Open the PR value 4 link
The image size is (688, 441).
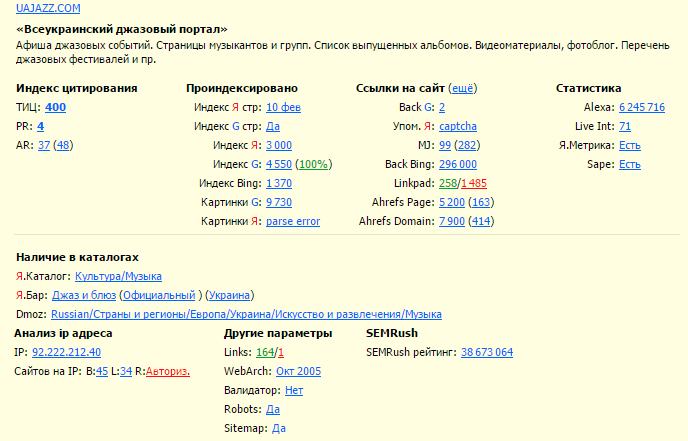pos(40,126)
